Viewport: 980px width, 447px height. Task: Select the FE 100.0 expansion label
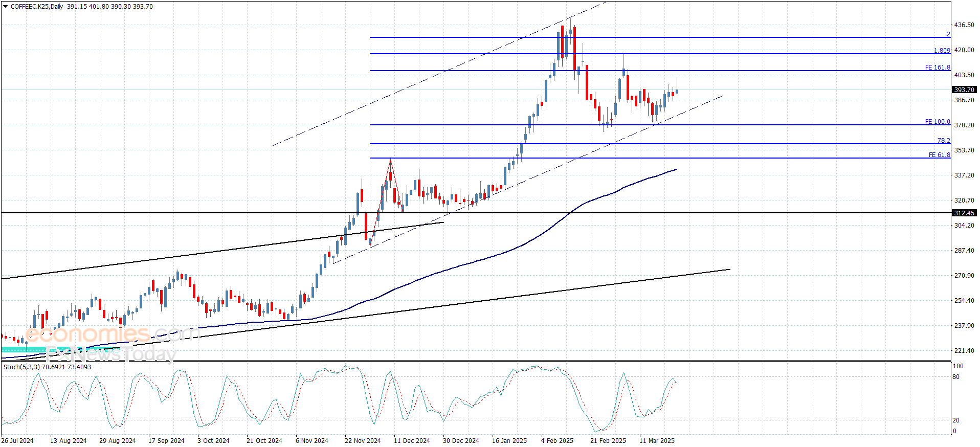[938, 122]
